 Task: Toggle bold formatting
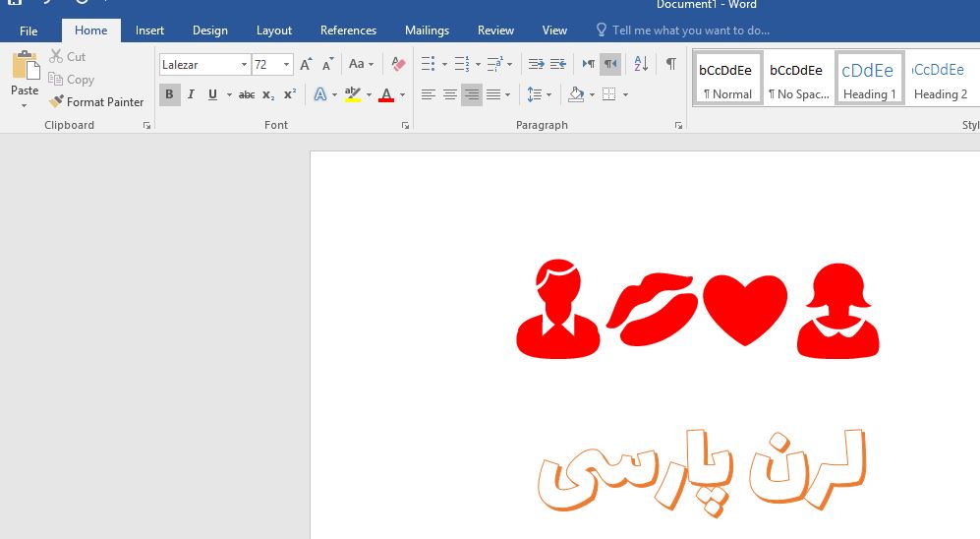tap(169, 95)
